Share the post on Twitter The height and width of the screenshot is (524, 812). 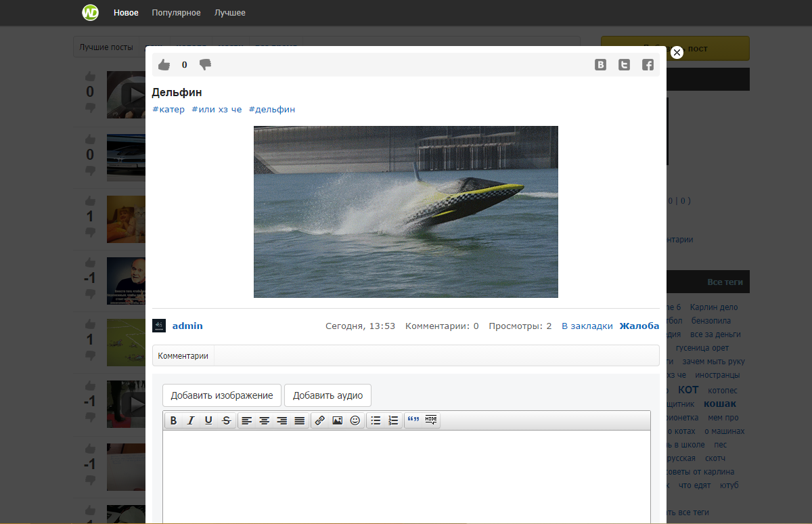[x=624, y=65]
